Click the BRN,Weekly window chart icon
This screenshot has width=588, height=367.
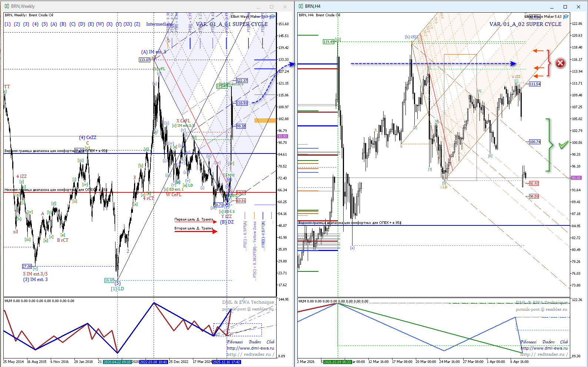pos(7,6)
